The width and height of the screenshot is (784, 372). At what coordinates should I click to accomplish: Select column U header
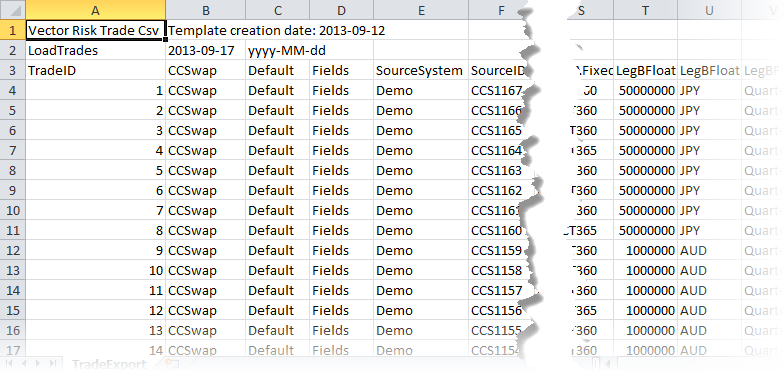(x=709, y=10)
